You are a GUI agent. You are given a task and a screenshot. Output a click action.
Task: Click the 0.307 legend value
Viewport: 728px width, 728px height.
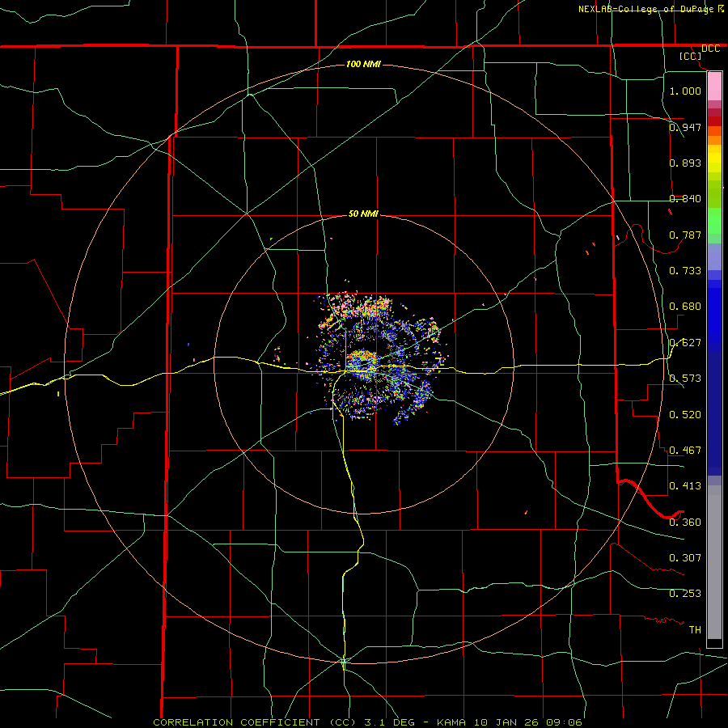[685, 558]
